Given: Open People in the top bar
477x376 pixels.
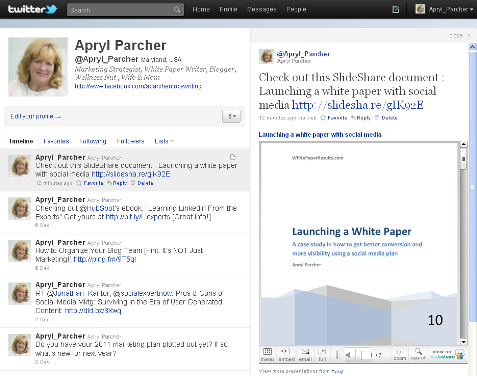Looking at the screenshot, I should click(x=296, y=9).
